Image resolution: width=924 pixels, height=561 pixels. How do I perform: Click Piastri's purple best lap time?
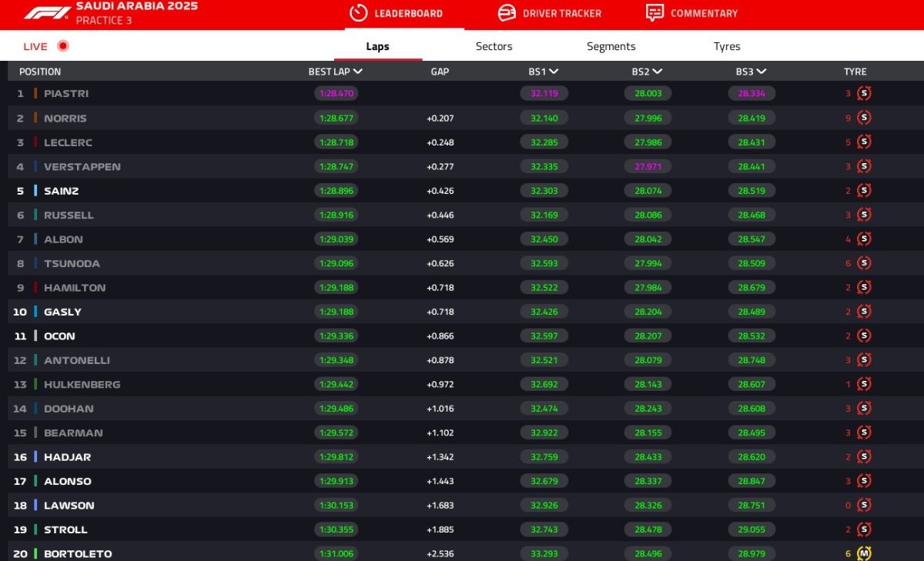coord(336,93)
